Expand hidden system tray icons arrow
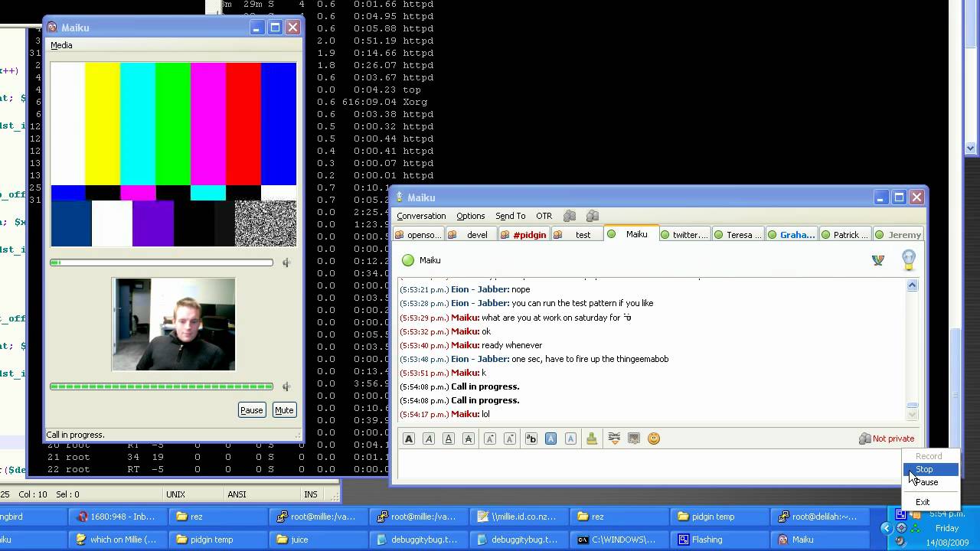This screenshot has width=980, height=551. coord(886,528)
